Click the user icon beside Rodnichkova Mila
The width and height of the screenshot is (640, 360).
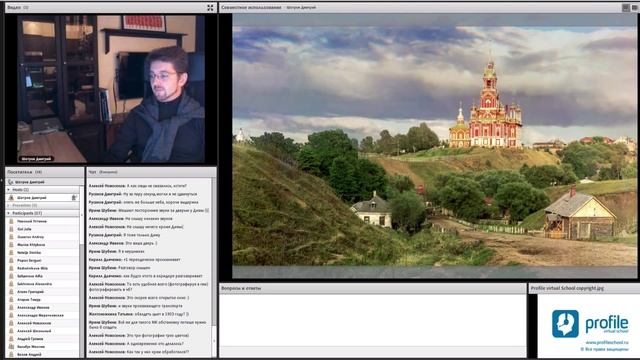pos(11,268)
